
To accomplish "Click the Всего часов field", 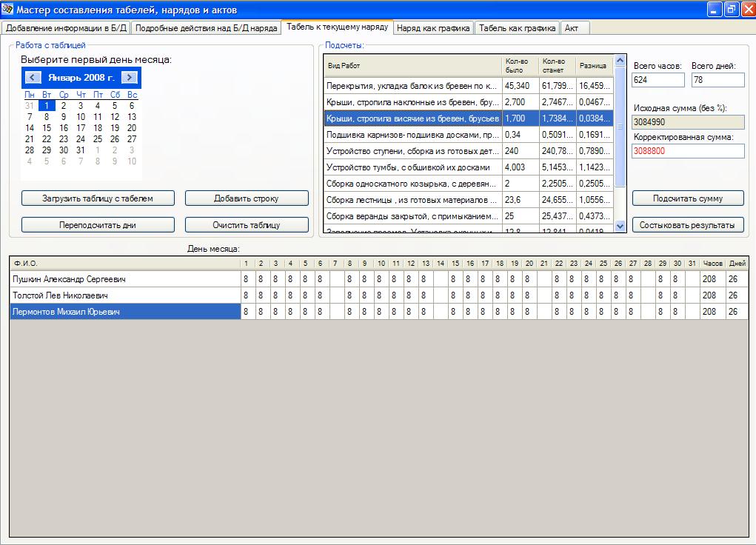I will pos(658,80).
